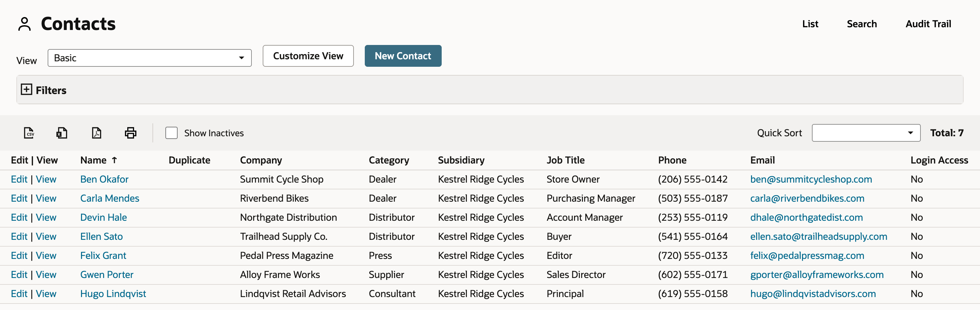Select the Alloy Frame Works cell
This screenshot has width=980, height=310.
[x=280, y=275]
